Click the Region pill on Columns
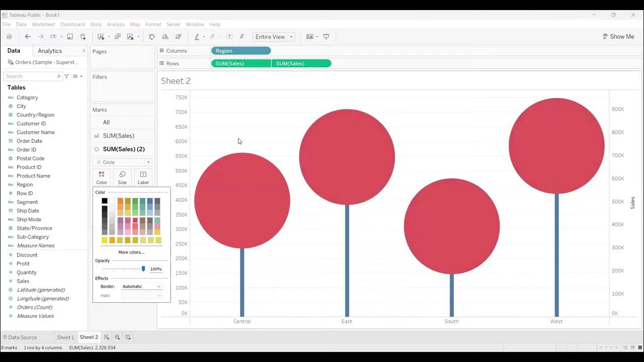This screenshot has height=362, width=644. pos(241,51)
